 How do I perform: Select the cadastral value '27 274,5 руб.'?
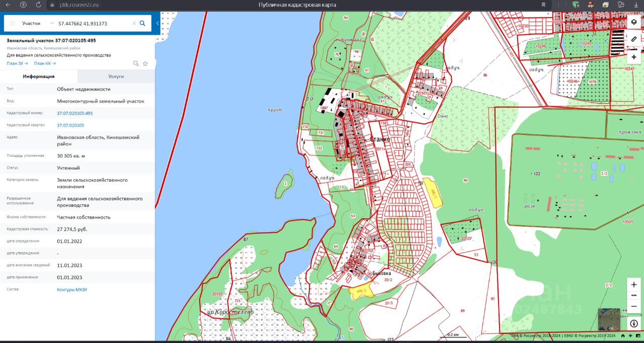[72, 229]
